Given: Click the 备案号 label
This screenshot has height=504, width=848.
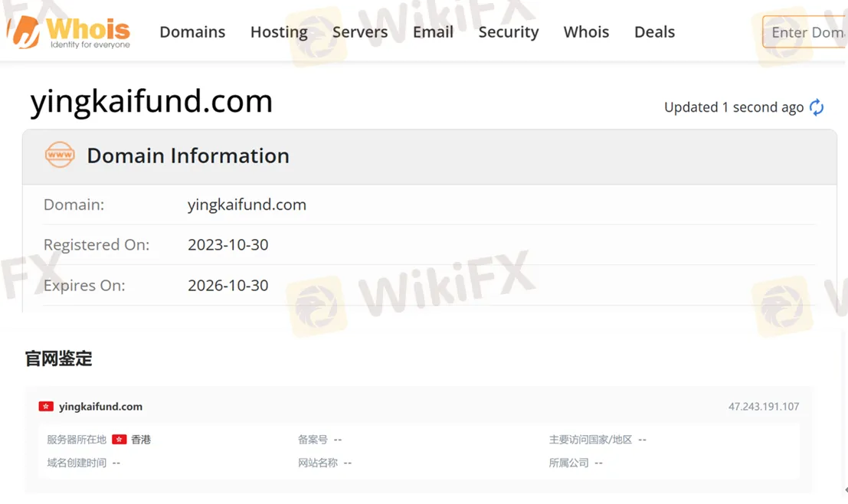Looking at the screenshot, I should click(313, 439).
